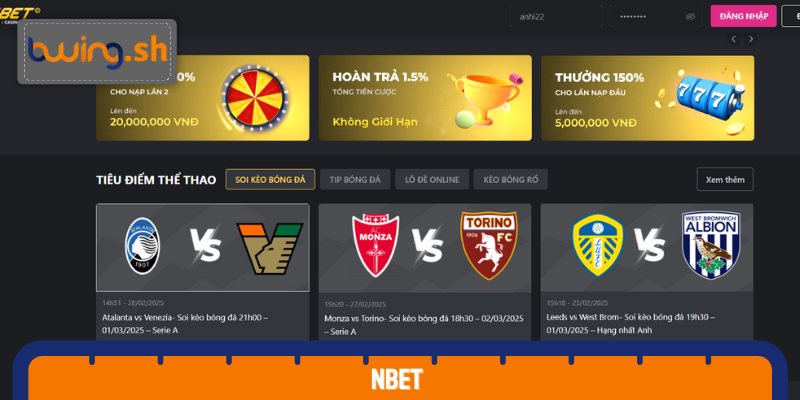Go to next promotion banner arrow
800x400 pixels.
click(x=751, y=39)
